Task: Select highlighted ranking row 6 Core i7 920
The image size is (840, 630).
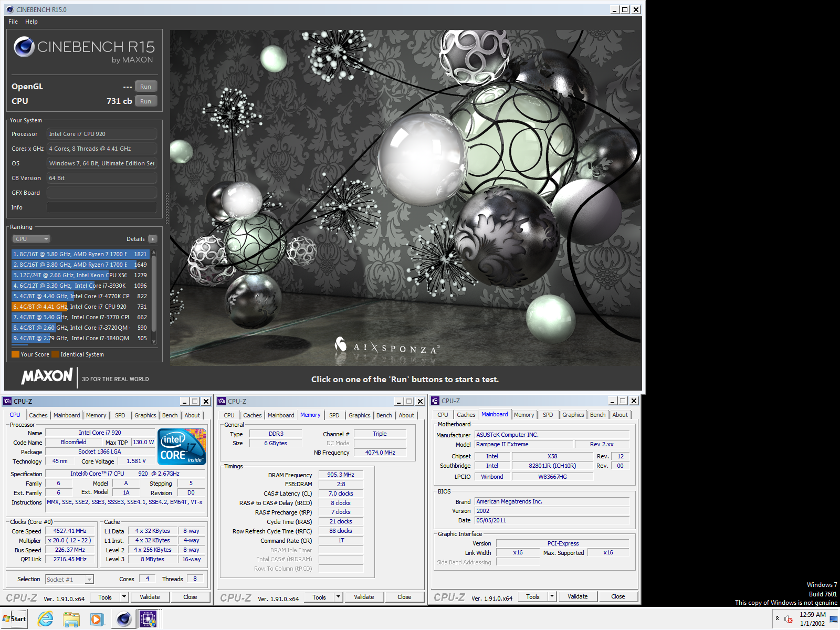Action: 80,307
